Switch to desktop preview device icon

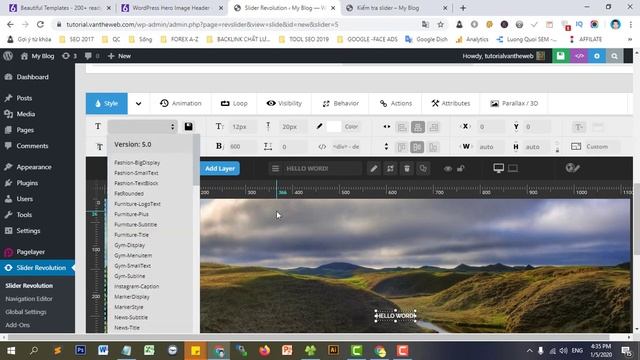click(x=498, y=168)
